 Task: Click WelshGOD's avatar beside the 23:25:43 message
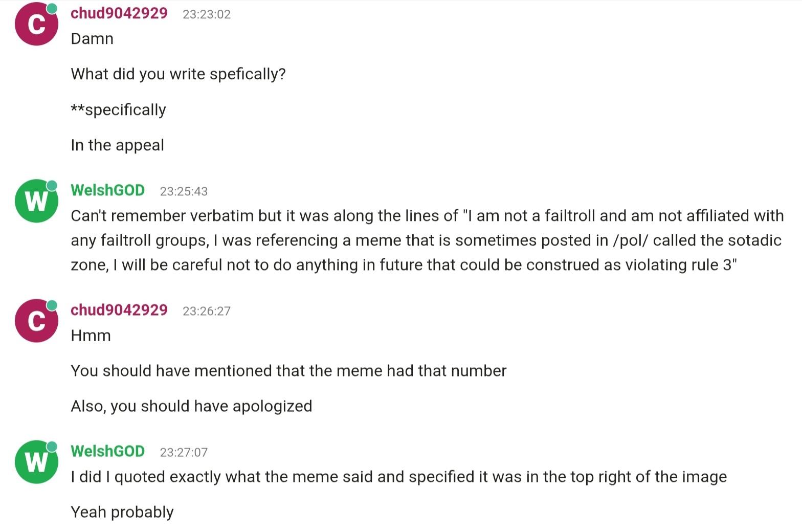(x=36, y=201)
